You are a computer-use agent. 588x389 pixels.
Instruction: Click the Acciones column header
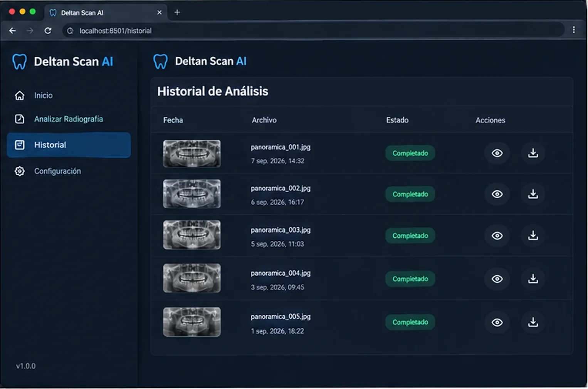click(490, 120)
